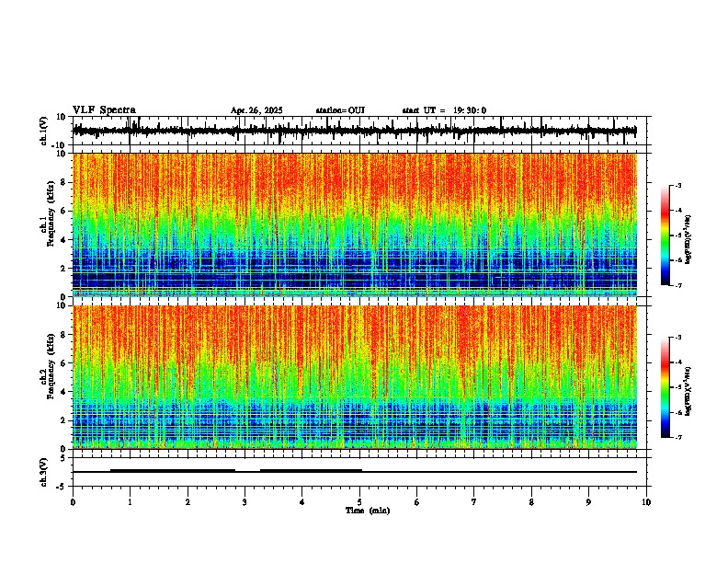
Task: Click time axis tick label "2"
Action: (188, 502)
